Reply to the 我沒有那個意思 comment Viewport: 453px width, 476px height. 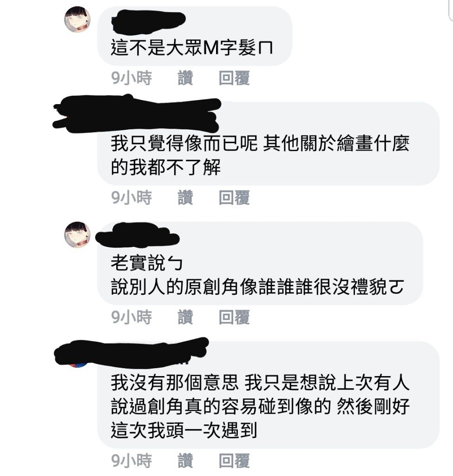(234, 461)
